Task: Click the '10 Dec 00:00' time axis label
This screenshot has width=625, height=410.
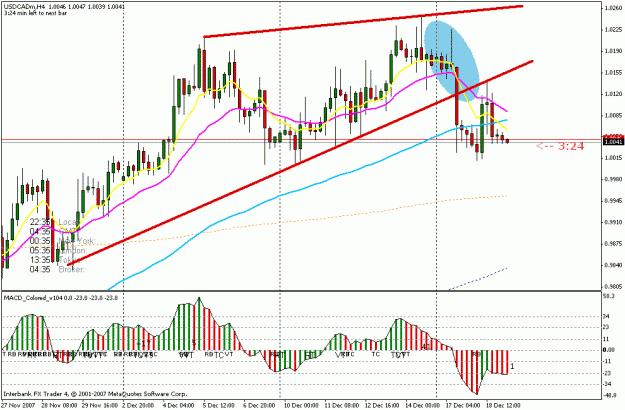Action: [301, 405]
